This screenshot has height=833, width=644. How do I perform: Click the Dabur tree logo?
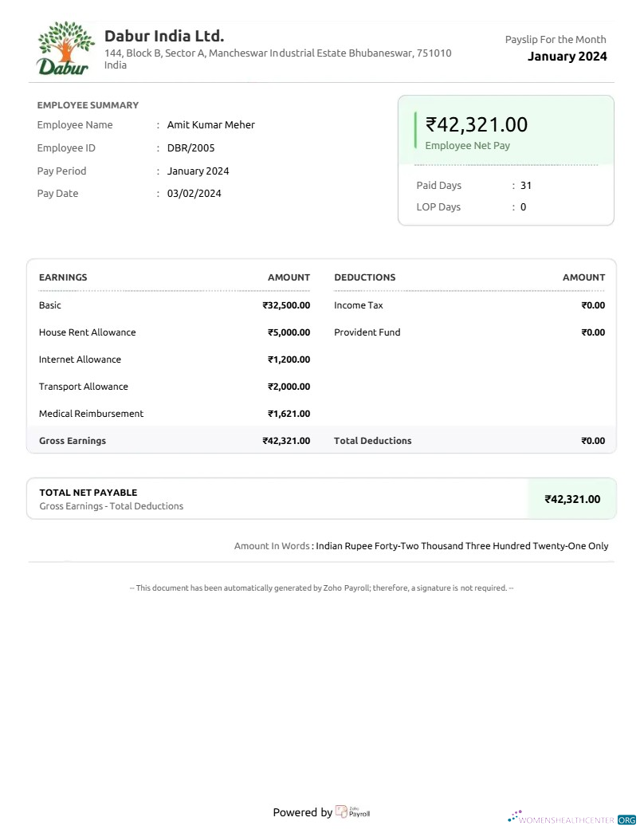pos(65,46)
